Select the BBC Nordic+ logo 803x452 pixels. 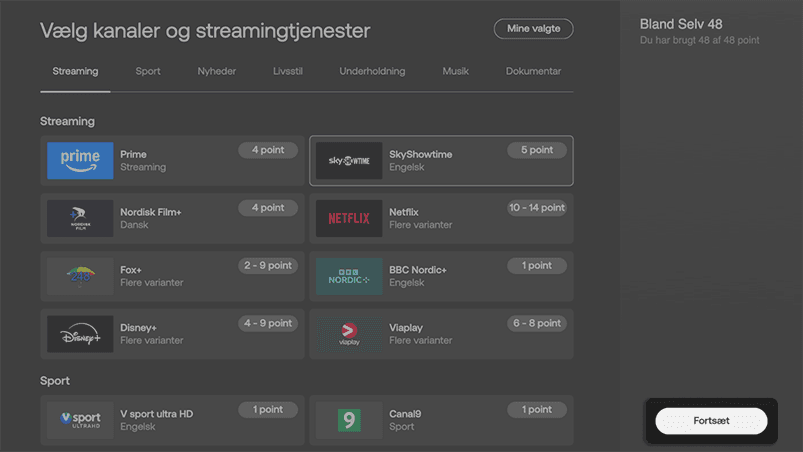pos(349,276)
